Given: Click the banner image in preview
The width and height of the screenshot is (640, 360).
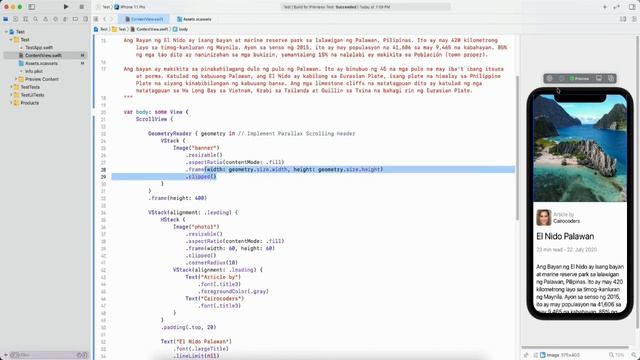Looking at the screenshot, I should pyautogui.click(x=580, y=149).
